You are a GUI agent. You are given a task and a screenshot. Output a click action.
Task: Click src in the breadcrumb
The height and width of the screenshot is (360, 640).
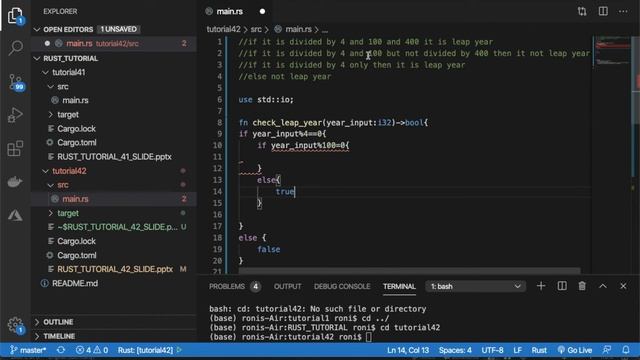[256, 29]
